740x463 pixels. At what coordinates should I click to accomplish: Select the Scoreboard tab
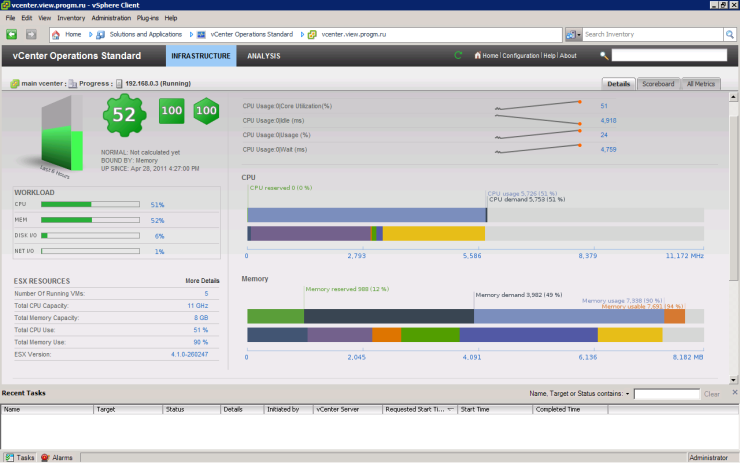(658, 84)
